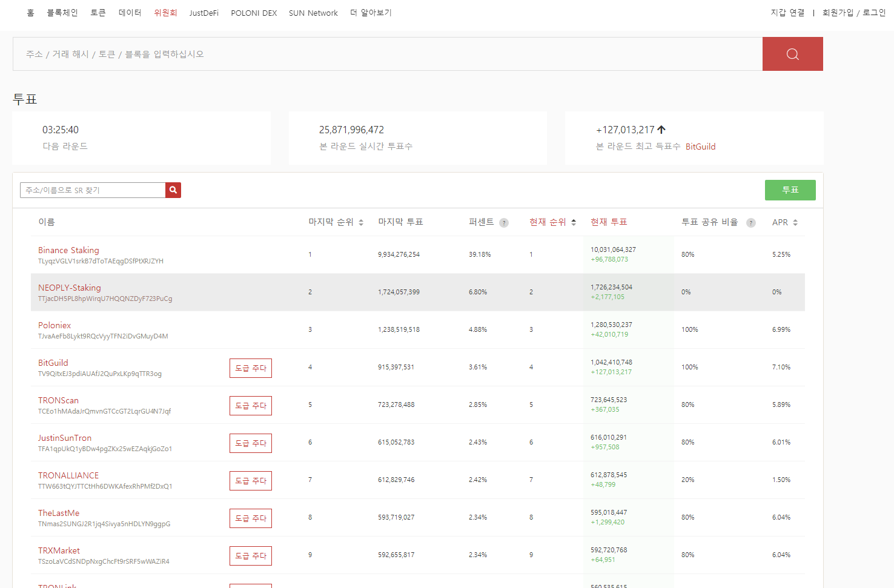The image size is (894, 588).
Task: Open the 홈 menu item
Action: (x=30, y=13)
